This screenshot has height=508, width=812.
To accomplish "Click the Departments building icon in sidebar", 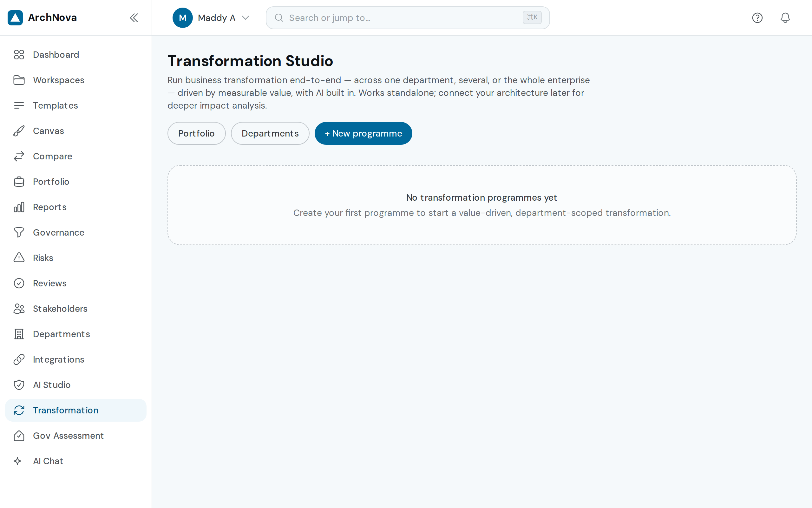I will (19, 334).
